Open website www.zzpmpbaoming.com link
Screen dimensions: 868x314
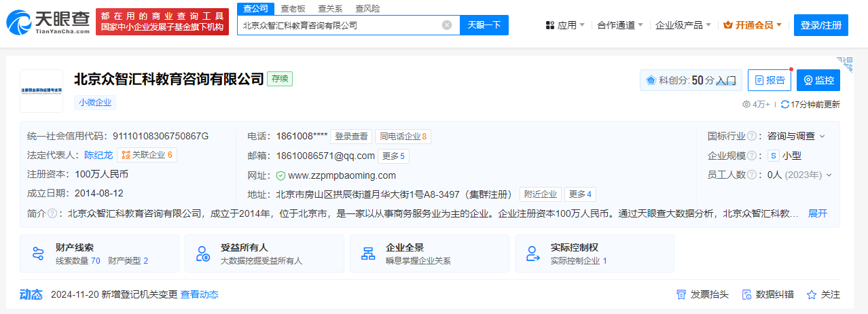click(342, 175)
